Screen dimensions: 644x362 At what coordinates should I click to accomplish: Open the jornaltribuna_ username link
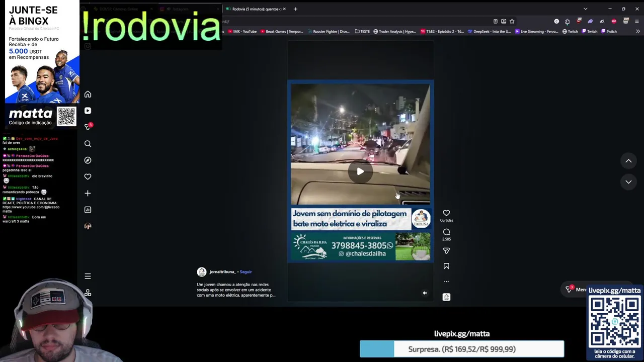[222, 272]
